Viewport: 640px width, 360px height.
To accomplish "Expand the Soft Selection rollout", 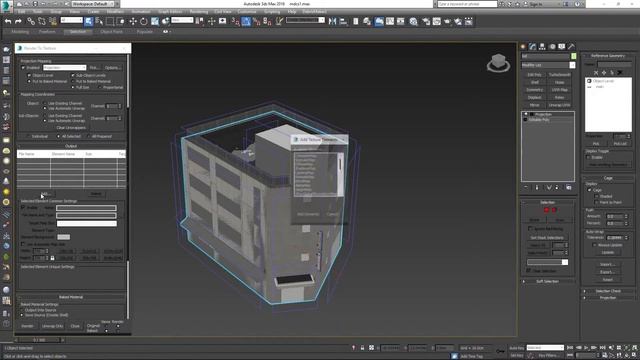I will click(547, 282).
